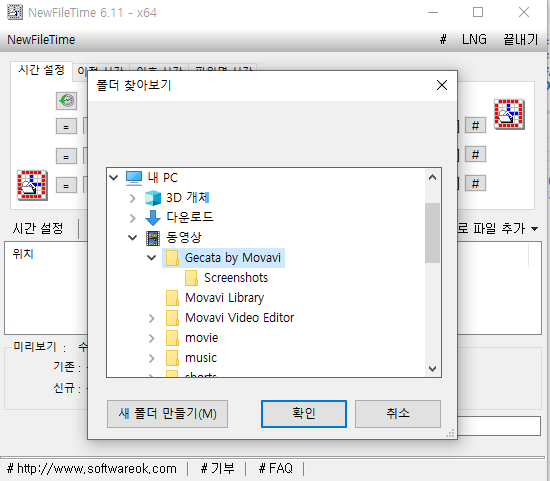Expand the 다운로드 node

pyautogui.click(x=133, y=218)
